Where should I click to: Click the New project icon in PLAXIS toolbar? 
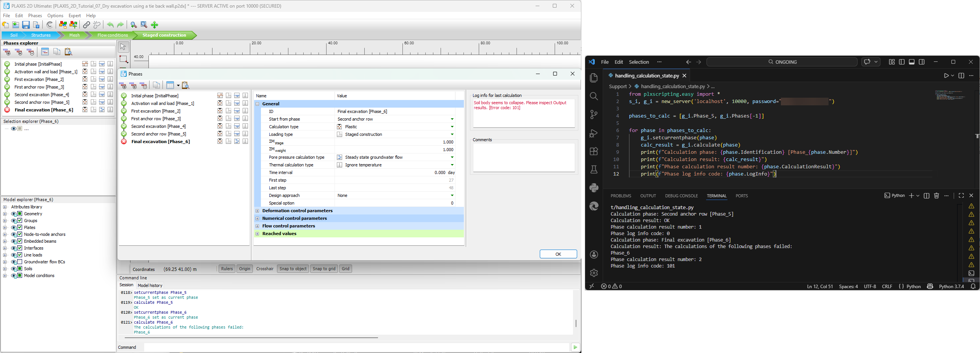(x=5, y=25)
